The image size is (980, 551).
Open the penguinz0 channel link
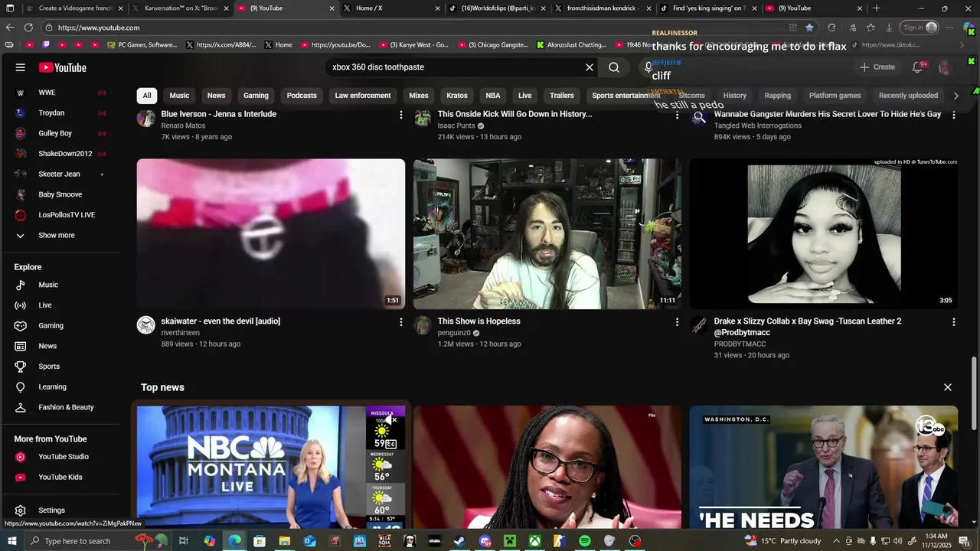(x=454, y=334)
